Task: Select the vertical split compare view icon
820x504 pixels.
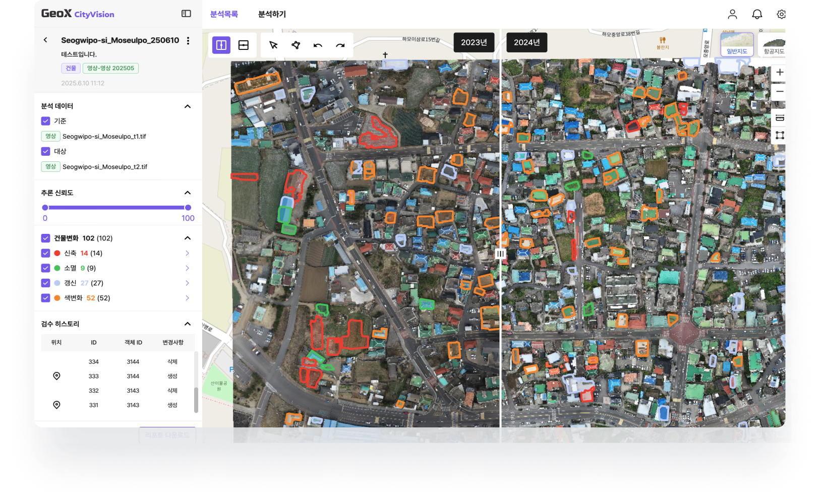Action: click(221, 45)
